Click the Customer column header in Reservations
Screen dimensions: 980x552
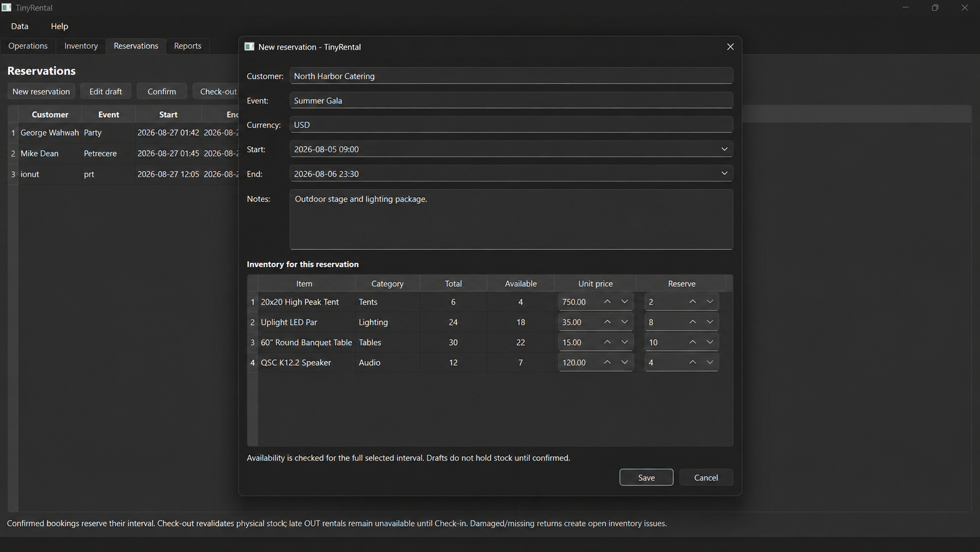pos(50,114)
